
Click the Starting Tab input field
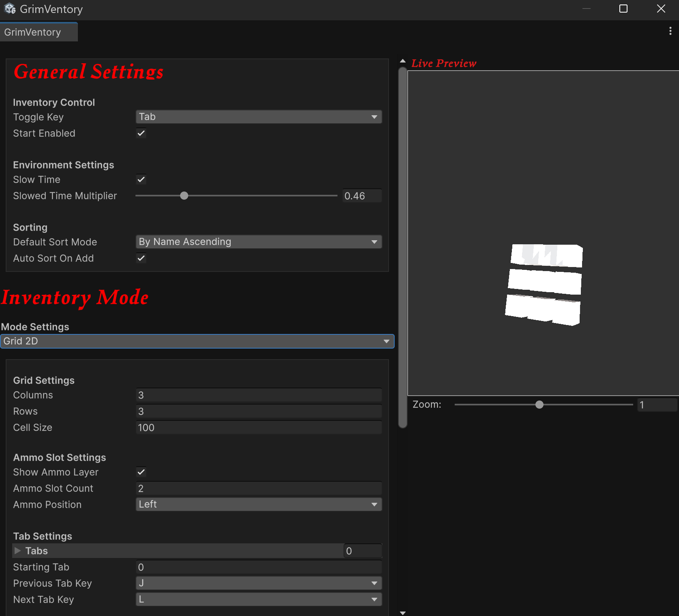tap(258, 567)
